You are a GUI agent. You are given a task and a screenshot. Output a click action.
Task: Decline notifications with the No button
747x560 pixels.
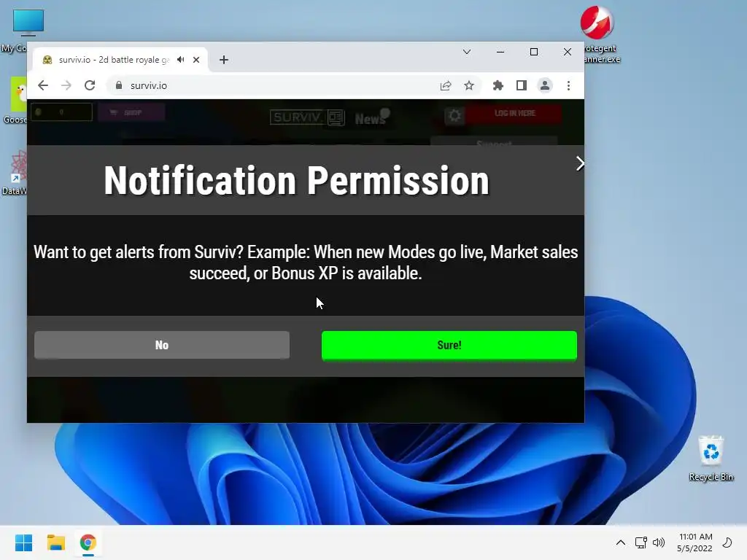[x=161, y=345]
